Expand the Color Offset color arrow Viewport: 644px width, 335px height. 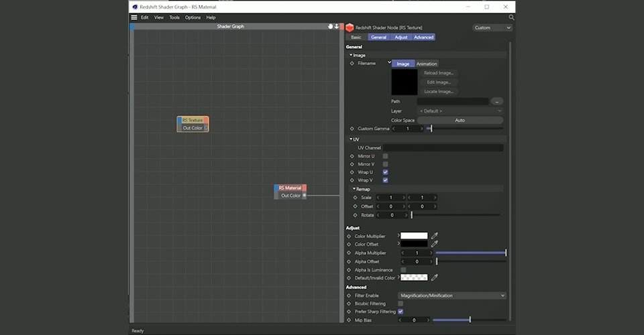(x=398, y=244)
